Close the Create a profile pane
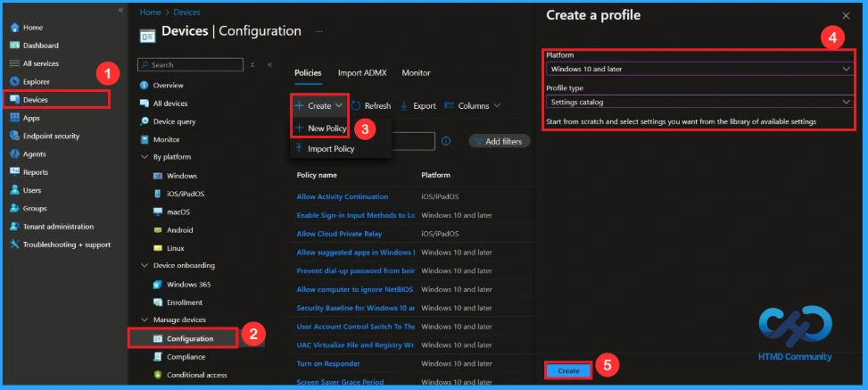This screenshot has height=390, width=868. pos(846,16)
